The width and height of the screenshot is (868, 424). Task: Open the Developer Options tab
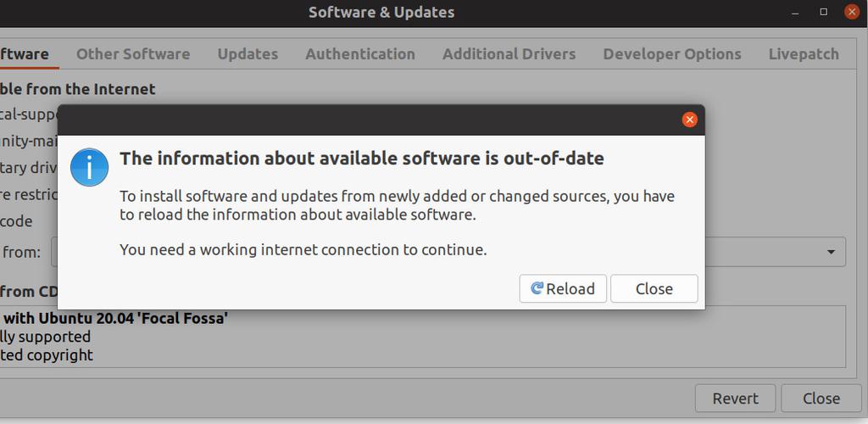point(672,53)
